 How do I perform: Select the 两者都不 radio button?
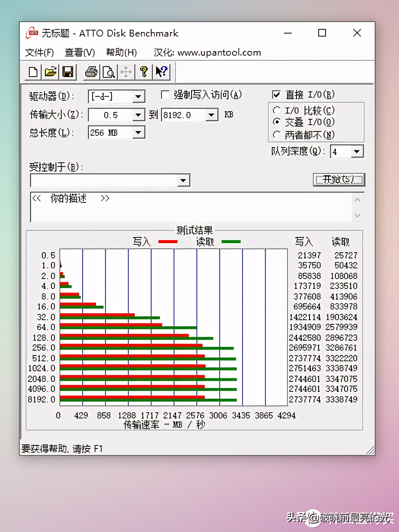(x=277, y=135)
